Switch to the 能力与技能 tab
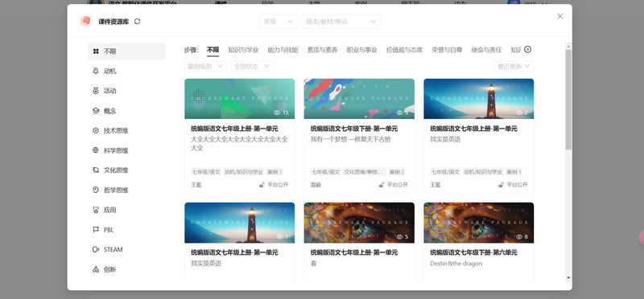This screenshot has height=299, width=644. [283, 50]
